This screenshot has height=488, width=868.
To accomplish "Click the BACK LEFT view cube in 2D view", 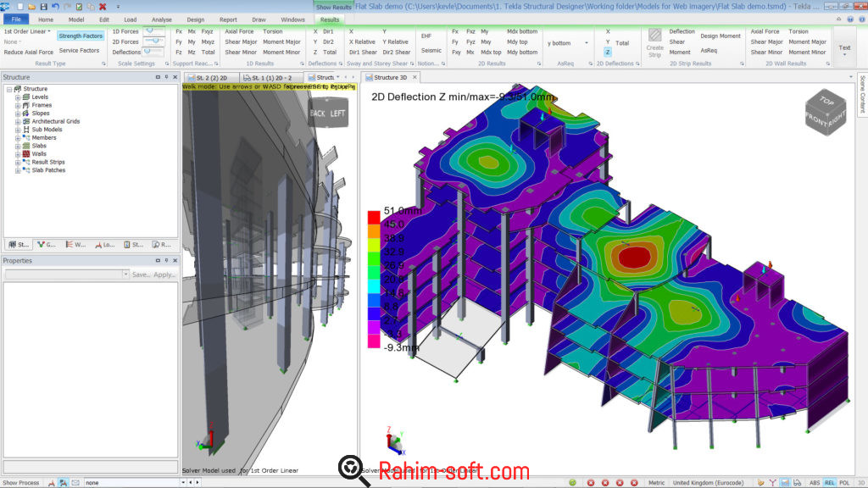I will (x=328, y=113).
